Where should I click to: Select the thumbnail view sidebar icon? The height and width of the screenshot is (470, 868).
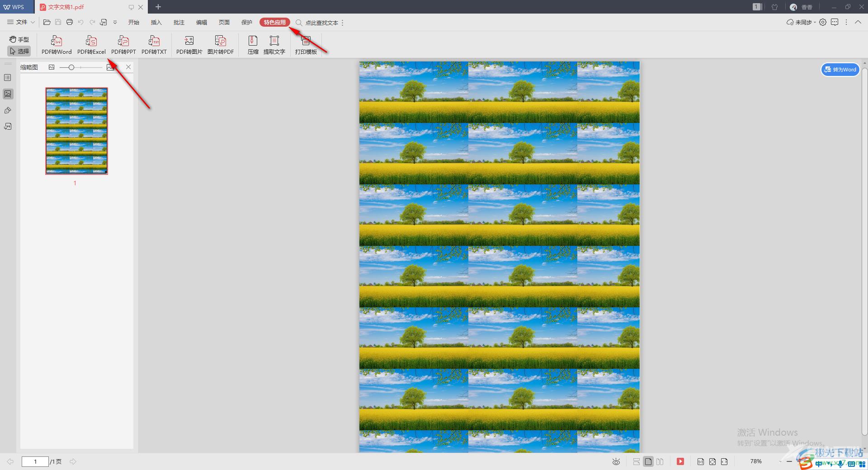[8, 94]
